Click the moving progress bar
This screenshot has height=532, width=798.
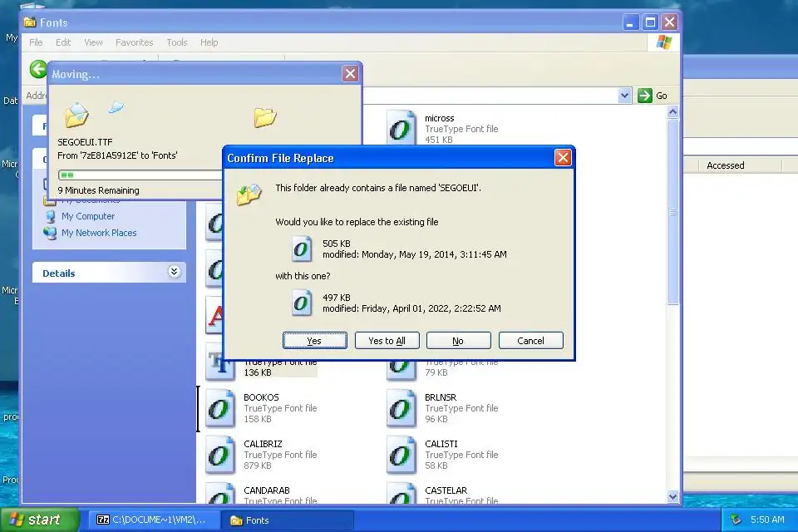pos(140,175)
